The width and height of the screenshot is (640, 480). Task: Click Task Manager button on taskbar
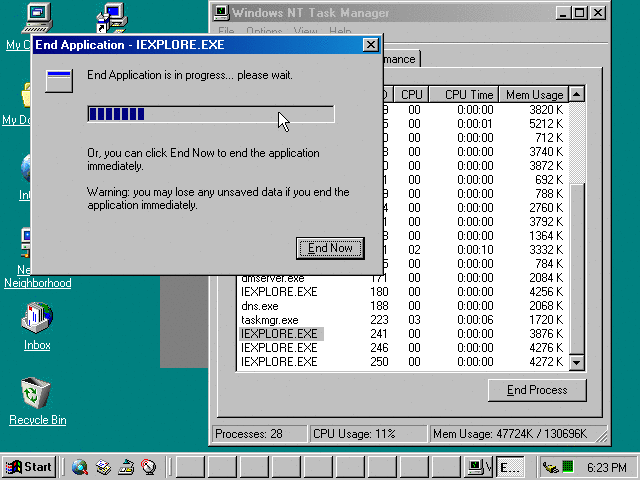point(479,467)
